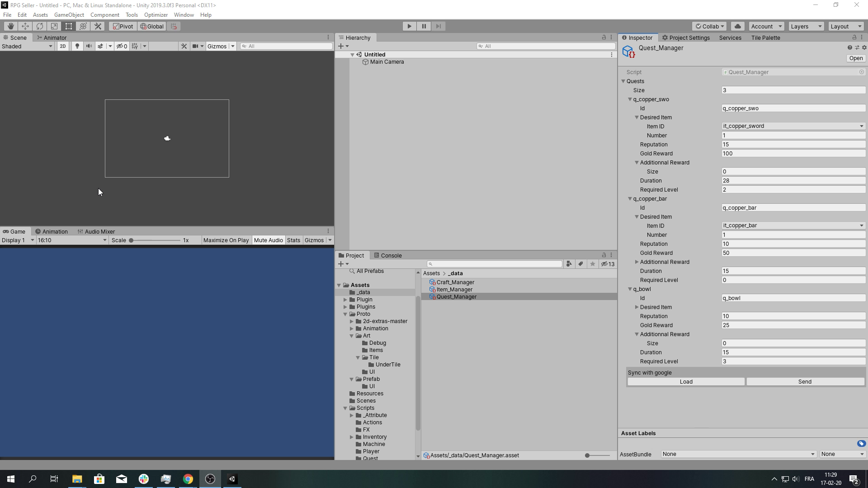Open the Tools menu
The height and width of the screenshot is (488, 868).
[132, 15]
